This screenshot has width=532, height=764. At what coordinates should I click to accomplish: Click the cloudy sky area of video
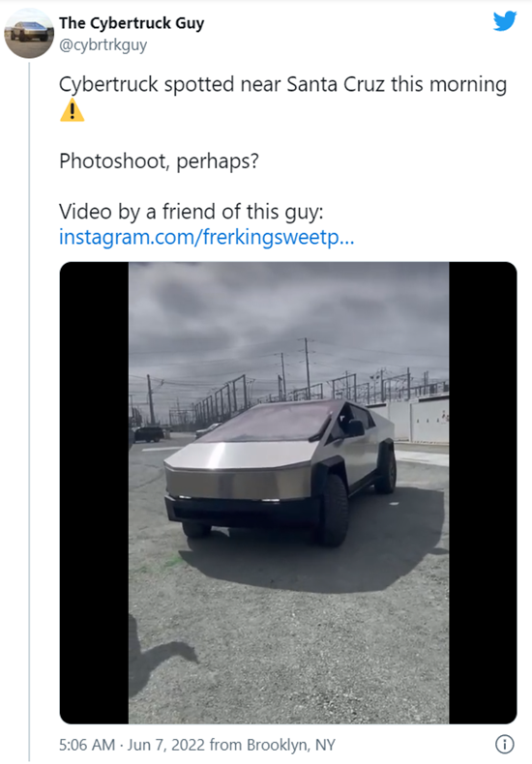288,311
